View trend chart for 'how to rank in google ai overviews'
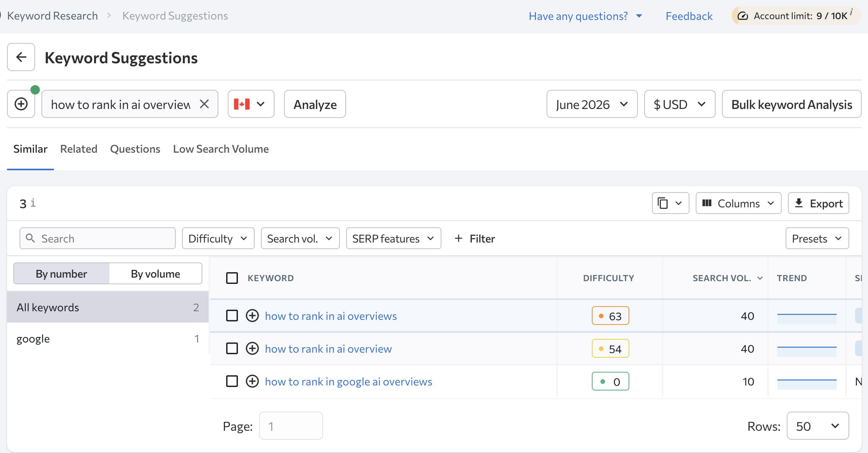This screenshot has width=868, height=453. pos(807,384)
